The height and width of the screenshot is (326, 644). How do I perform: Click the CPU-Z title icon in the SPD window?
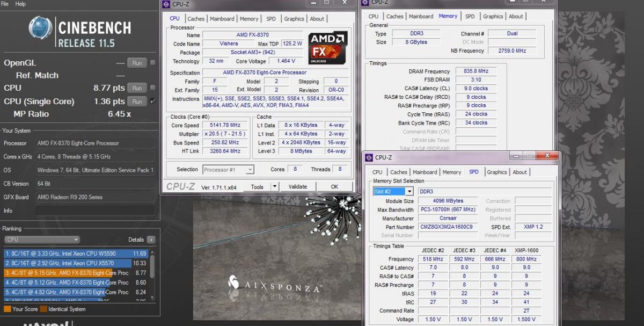click(x=369, y=157)
